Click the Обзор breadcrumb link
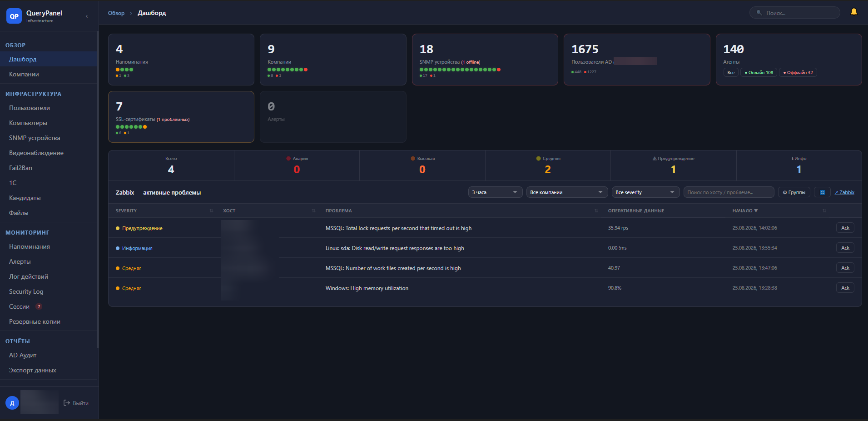Image resolution: width=868 pixels, height=421 pixels. (x=116, y=13)
